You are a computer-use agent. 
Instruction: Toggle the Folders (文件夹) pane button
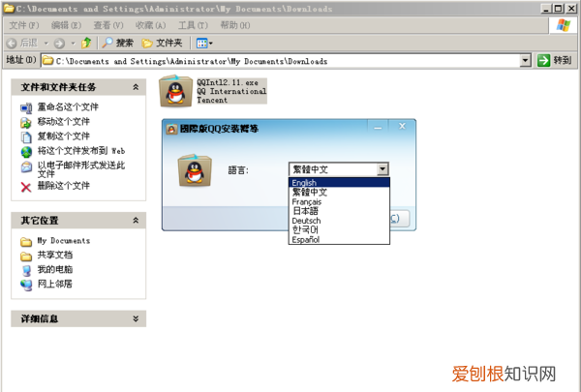pyautogui.click(x=162, y=43)
